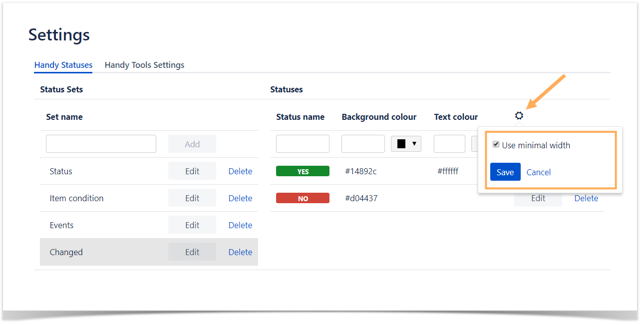Click the gear settings icon in Statuses
The width and height of the screenshot is (644, 325).
(519, 116)
